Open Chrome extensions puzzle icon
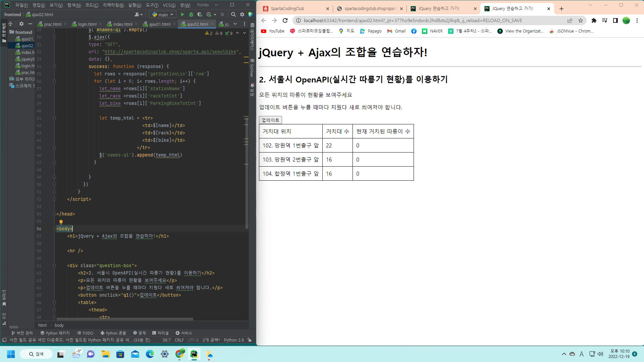The height and width of the screenshot is (362, 644). 594,20
